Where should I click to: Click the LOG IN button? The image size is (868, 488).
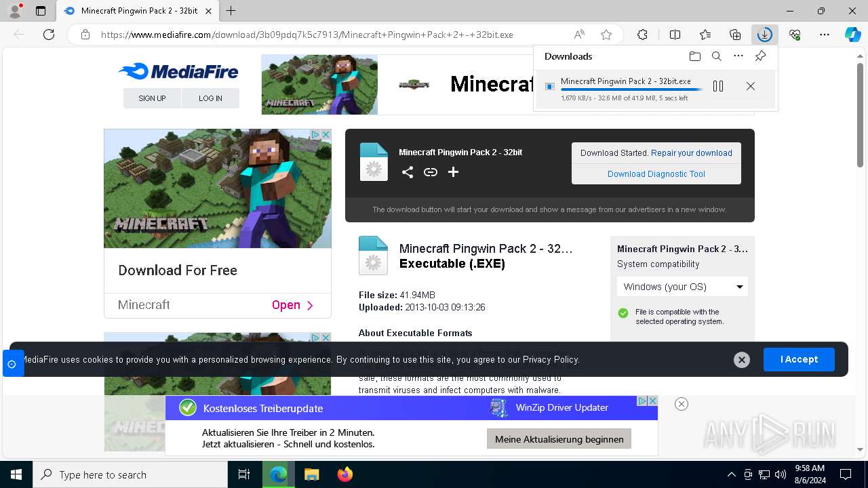pos(210,98)
